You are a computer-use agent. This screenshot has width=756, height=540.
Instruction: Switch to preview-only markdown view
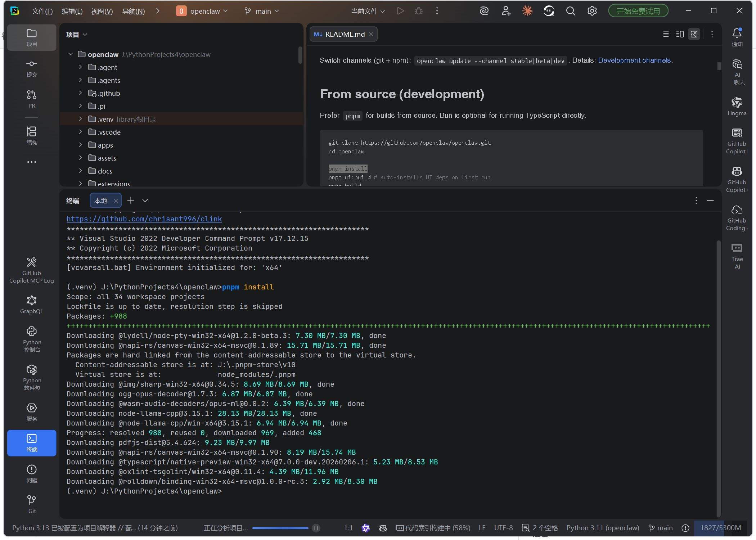tap(694, 34)
